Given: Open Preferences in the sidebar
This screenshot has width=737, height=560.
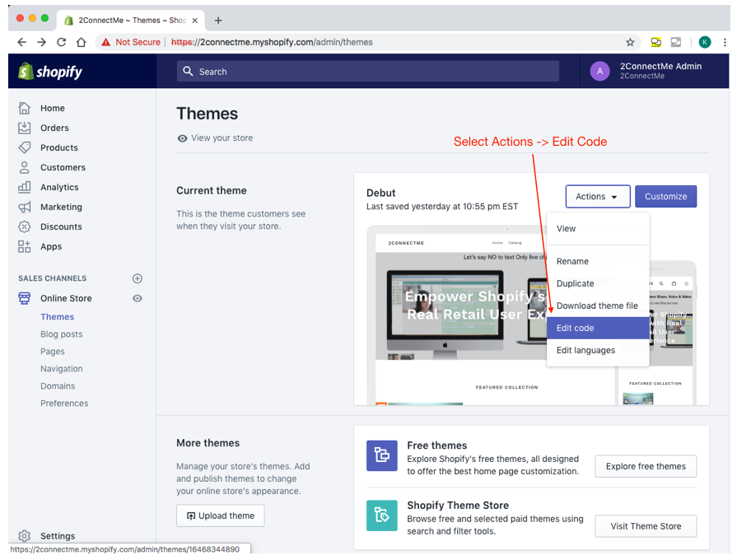Looking at the screenshot, I should pos(64,404).
